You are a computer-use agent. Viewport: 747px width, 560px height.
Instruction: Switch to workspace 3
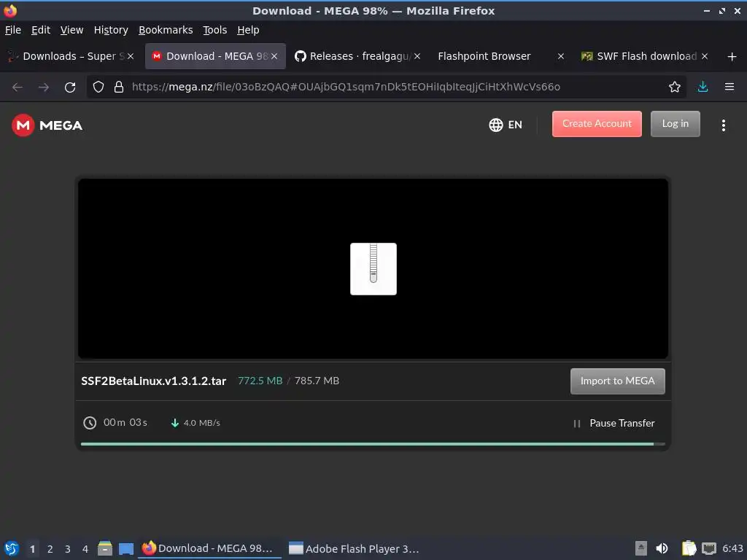tap(68, 549)
